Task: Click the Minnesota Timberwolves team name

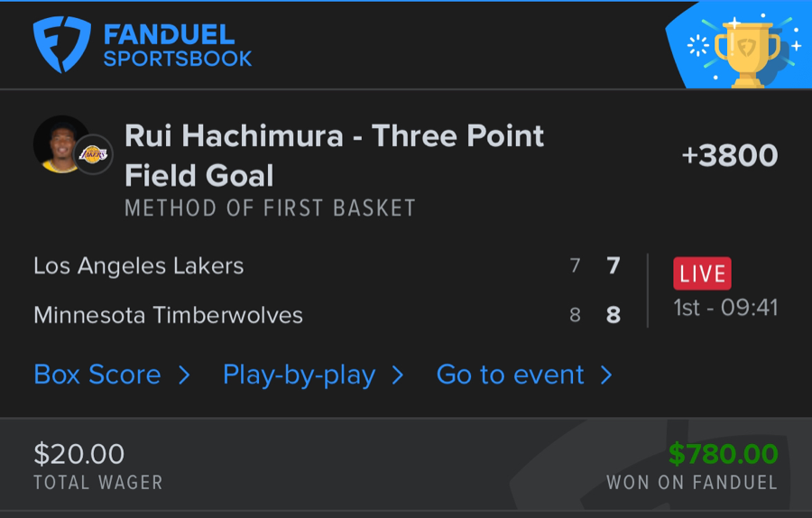Action: (168, 316)
